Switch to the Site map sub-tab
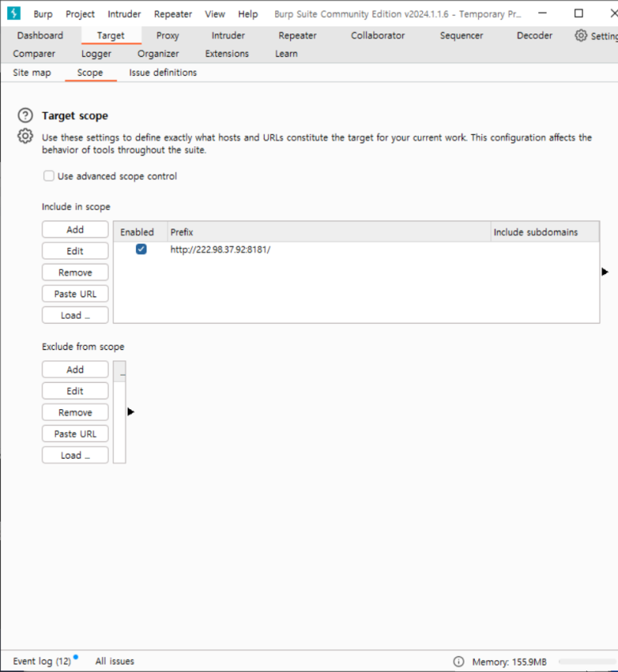618x672 pixels. click(x=32, y=73)
